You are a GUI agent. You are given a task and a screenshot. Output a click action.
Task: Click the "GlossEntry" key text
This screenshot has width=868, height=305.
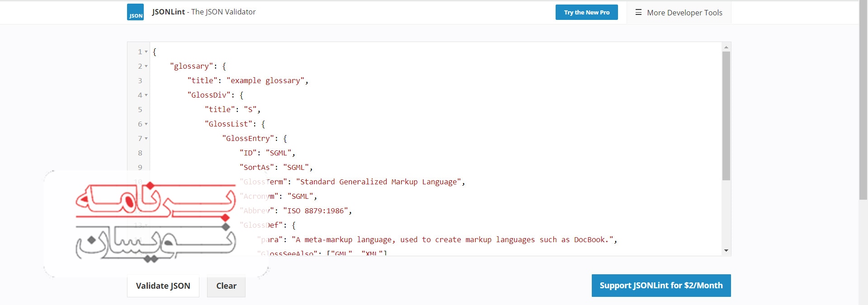(x=248, y=138)
